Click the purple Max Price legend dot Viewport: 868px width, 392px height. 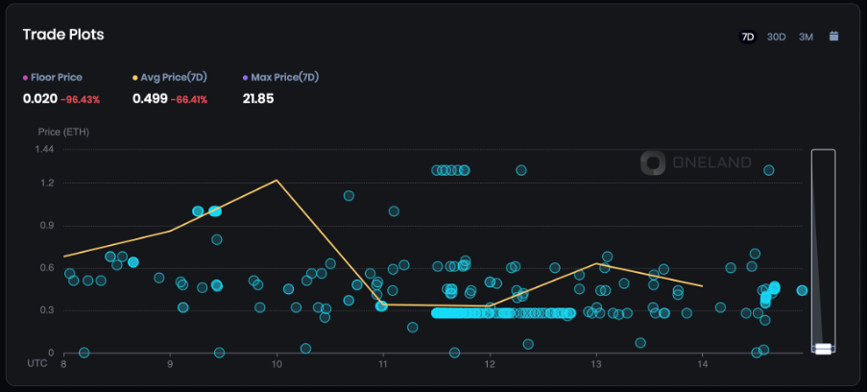tap(246, 77)
